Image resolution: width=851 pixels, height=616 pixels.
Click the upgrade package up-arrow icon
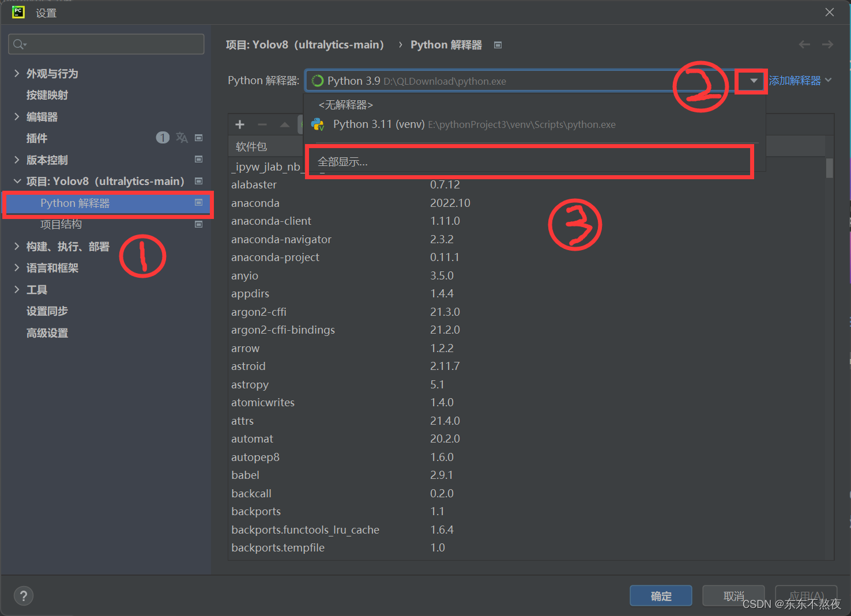[285, 124]
